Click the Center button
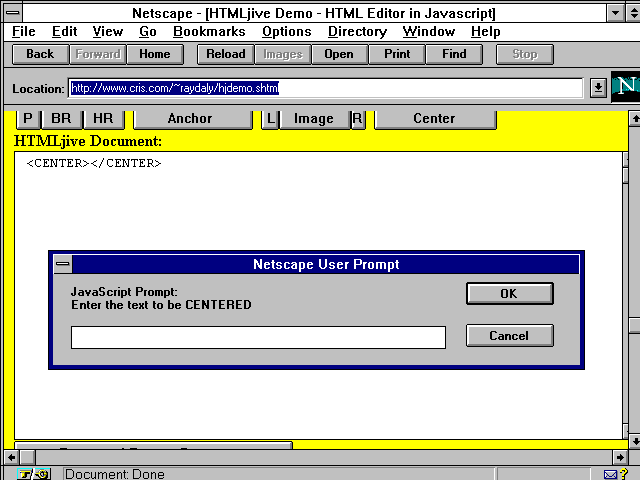This screenshot has width=640, height=480. tap(434, 119)
